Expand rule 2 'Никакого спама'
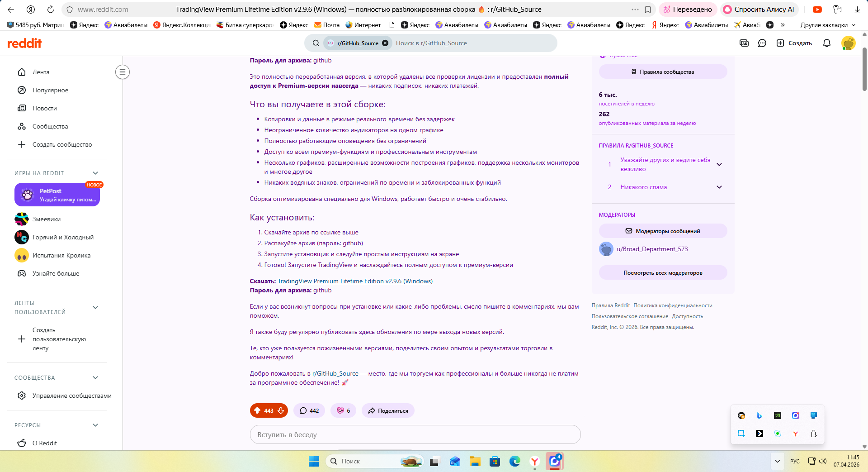The height and width of the screenshot is (472, 868). (719, 187)
